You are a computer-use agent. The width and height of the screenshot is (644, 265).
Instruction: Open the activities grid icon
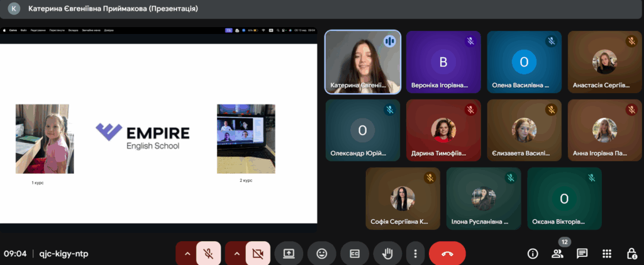click(607, 253)
